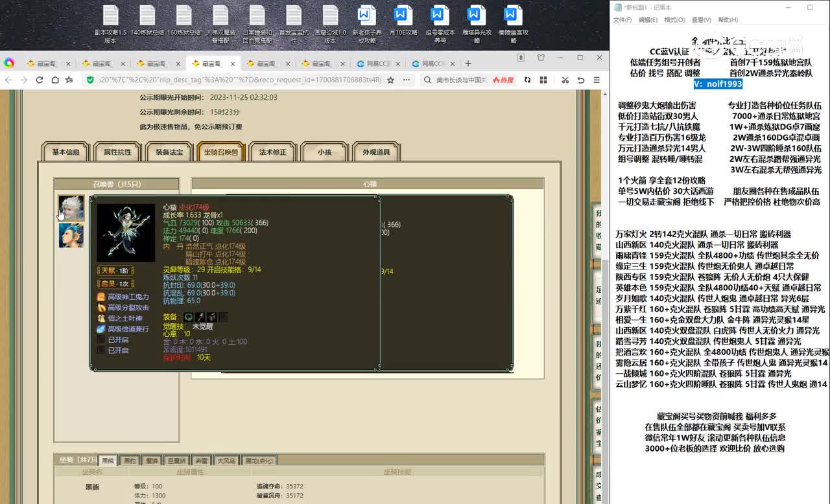830x504 pixels.
Task: Click the scissors screenshot icon
Action: [x=565, y=80]
